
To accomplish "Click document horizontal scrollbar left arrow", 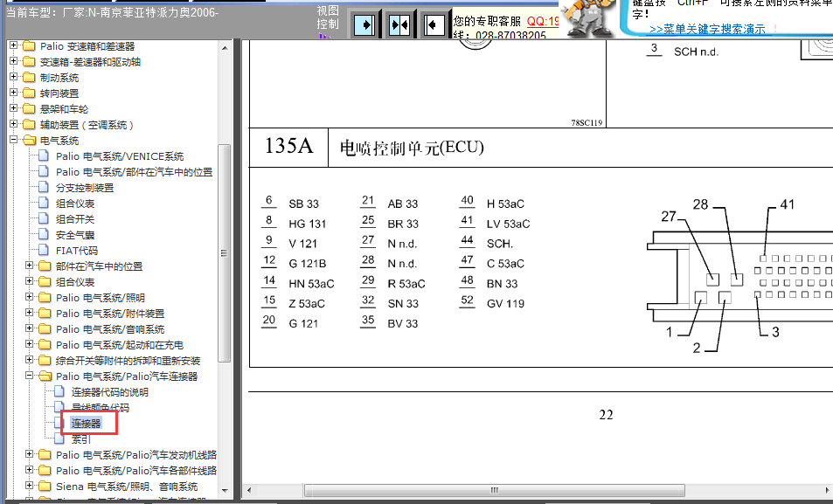I will [249, 490].
